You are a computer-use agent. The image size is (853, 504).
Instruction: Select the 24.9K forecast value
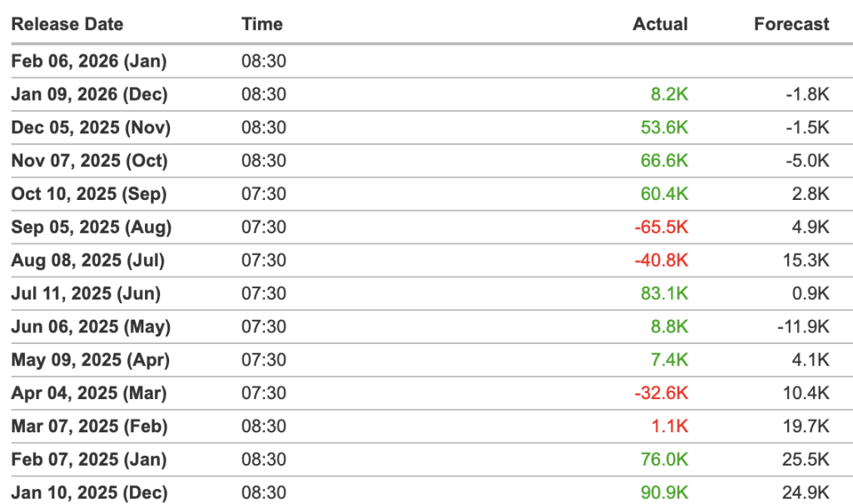(x=807, y=492)
